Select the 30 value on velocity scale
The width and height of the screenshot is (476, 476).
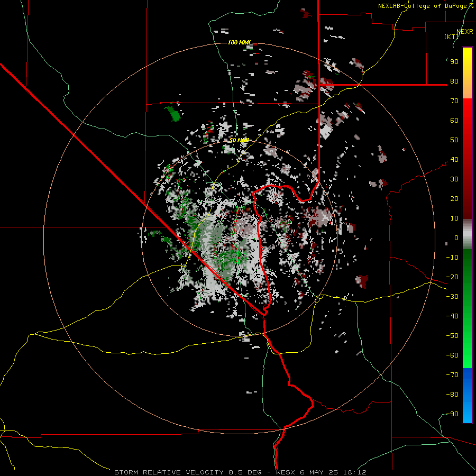[454, 179]
